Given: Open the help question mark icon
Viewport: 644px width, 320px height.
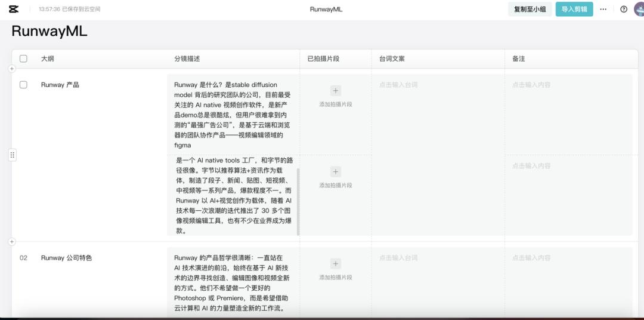Looking at the screenshot, I should (624, 9).
